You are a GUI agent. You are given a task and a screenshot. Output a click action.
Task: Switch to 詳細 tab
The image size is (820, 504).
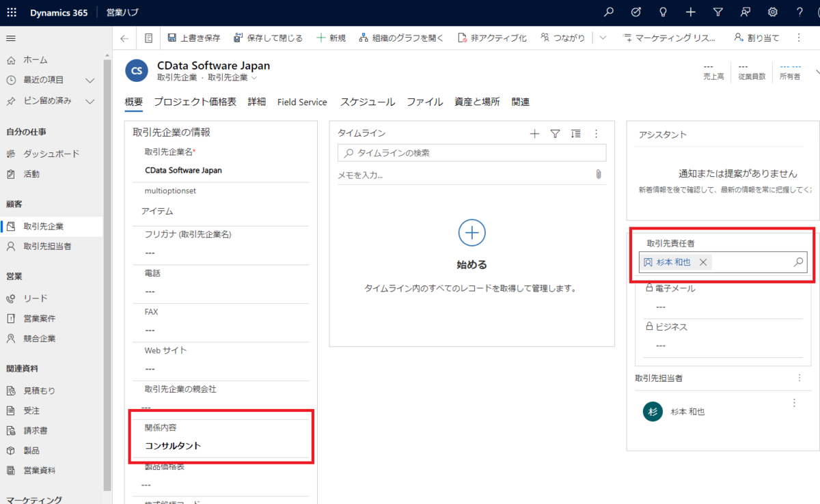coord(257,102)
